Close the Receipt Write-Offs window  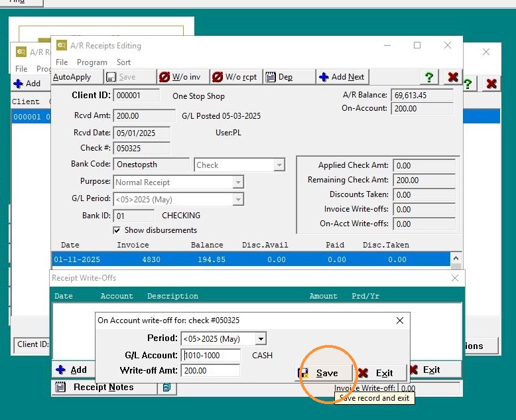click(455, 278)
